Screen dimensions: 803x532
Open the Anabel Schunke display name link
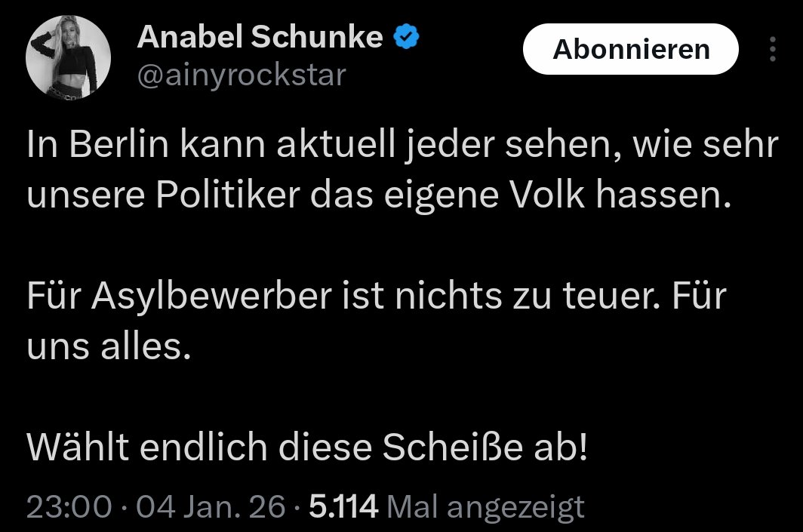point(260,37)
